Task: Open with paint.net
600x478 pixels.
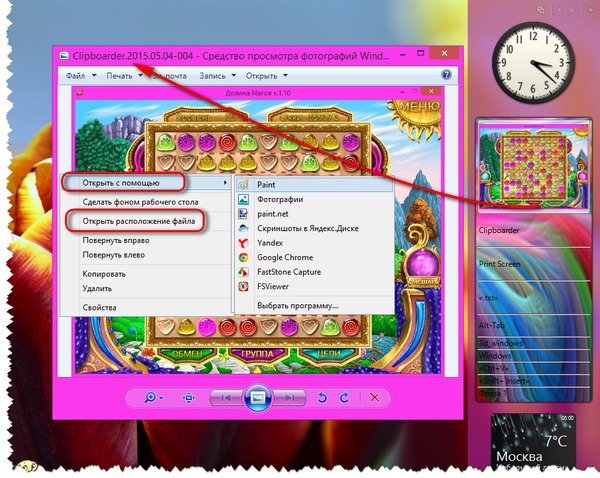Action: click(x=315, y=214)
